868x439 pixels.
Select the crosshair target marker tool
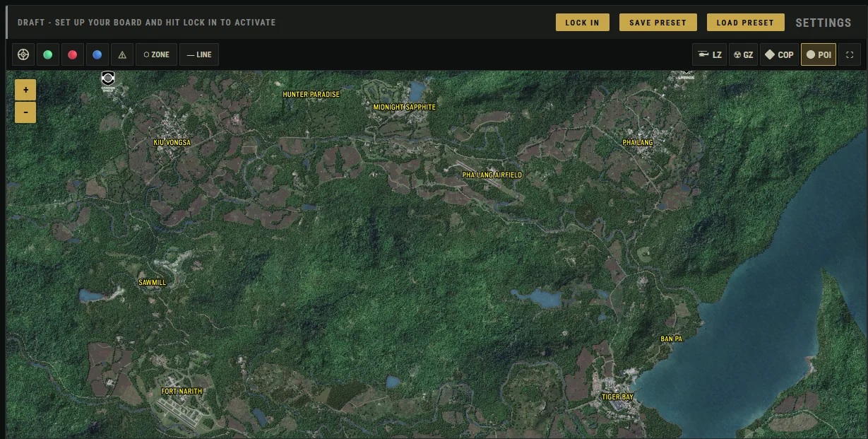23,54
